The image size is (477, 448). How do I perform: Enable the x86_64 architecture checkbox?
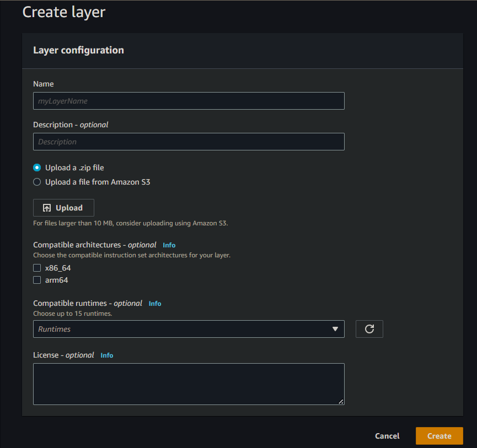click(36, 267)
